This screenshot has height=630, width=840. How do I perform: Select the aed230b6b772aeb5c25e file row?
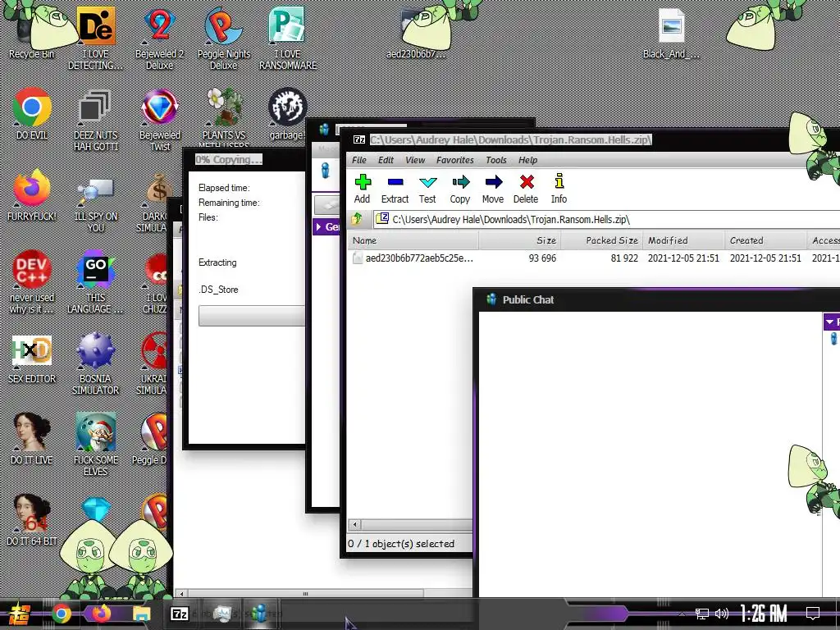pyautogui.click(x=594, y=258)
